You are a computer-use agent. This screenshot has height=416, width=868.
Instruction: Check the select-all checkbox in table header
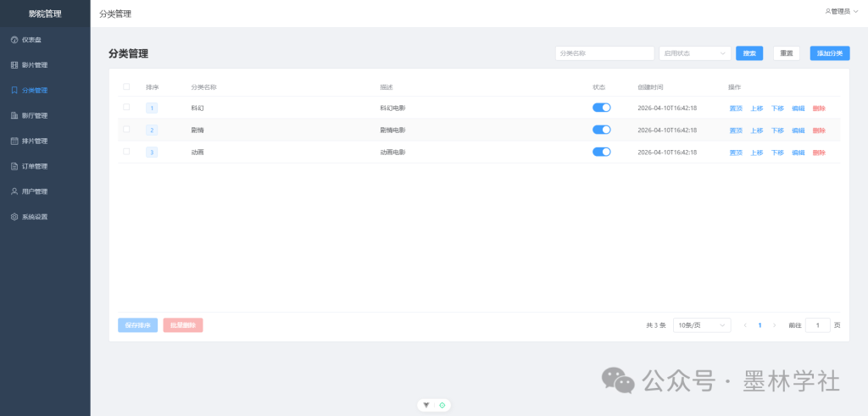pyautogui.click(x=127, y=86)
